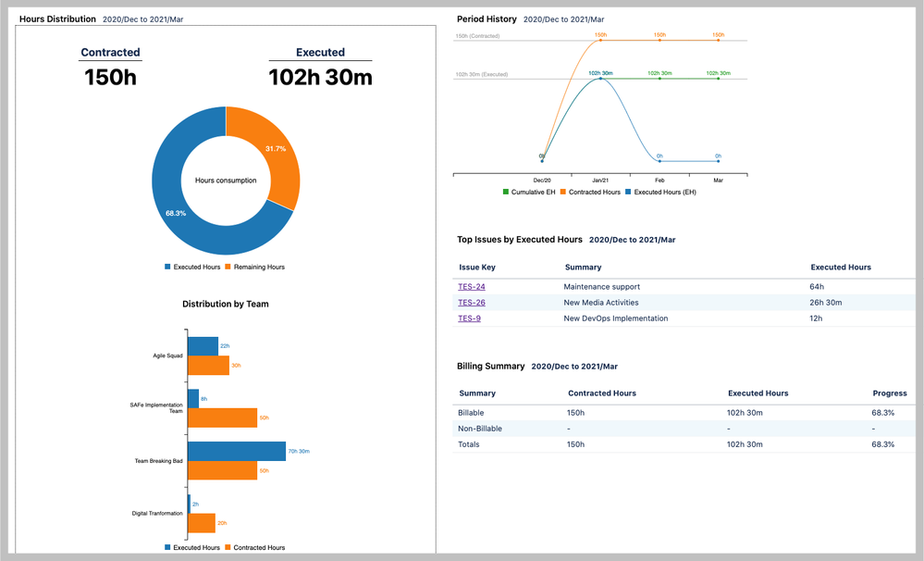Click Jan/21 102h 30m executed data point
This screenshot has width=924, height=561.
click(x=600, y=79)
